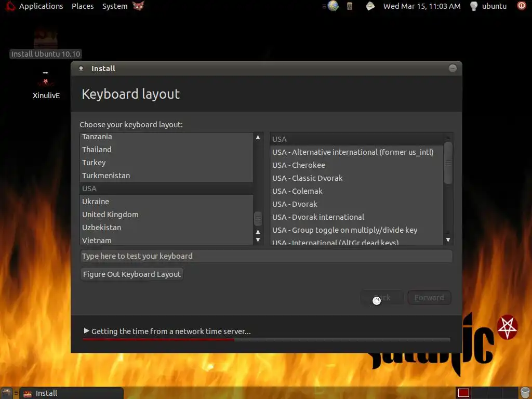Select USA - Dvorak international variant
The image size is (532, 399).
tap(356, 217)
